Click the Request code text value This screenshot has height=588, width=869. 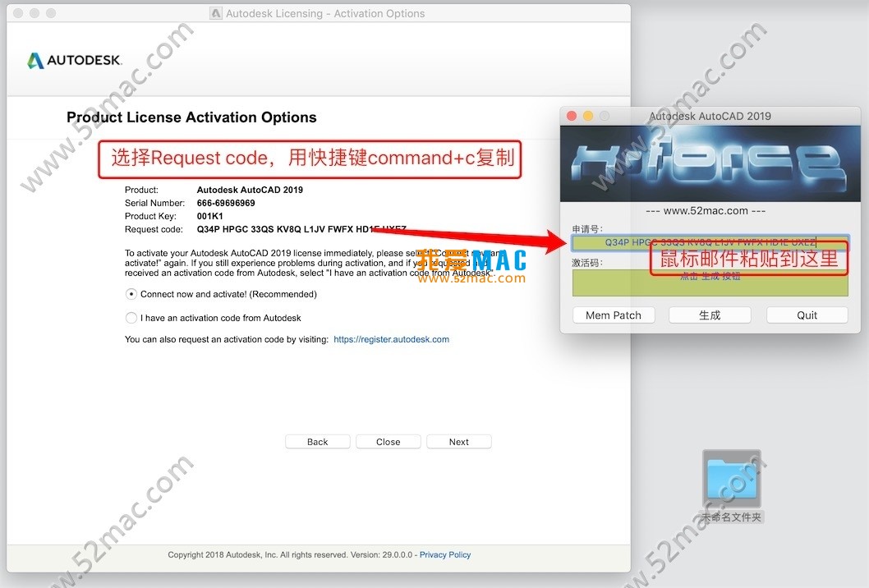(301, 229)
